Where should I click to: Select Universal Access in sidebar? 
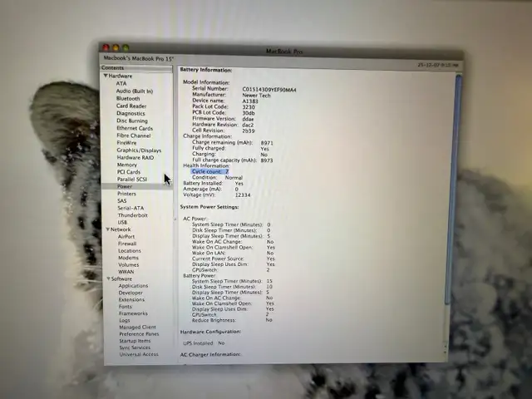point(139,354)
